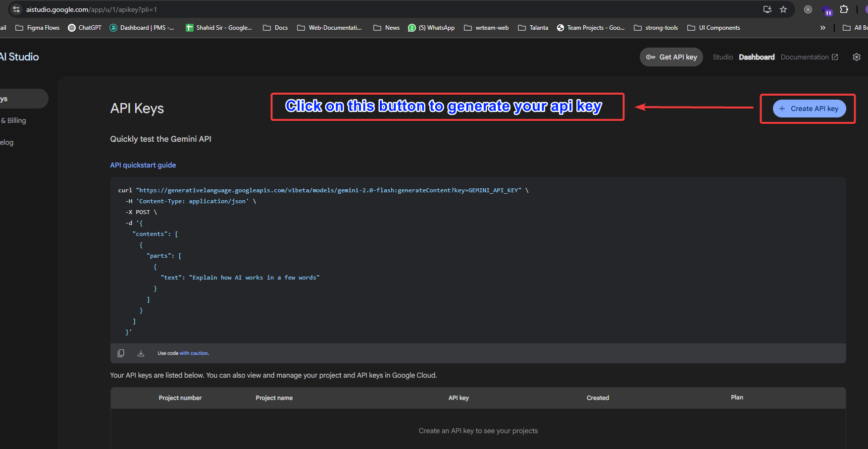Open the Figma Flows bookmark folder
The image size is (868, 449).
coord(38,28)
